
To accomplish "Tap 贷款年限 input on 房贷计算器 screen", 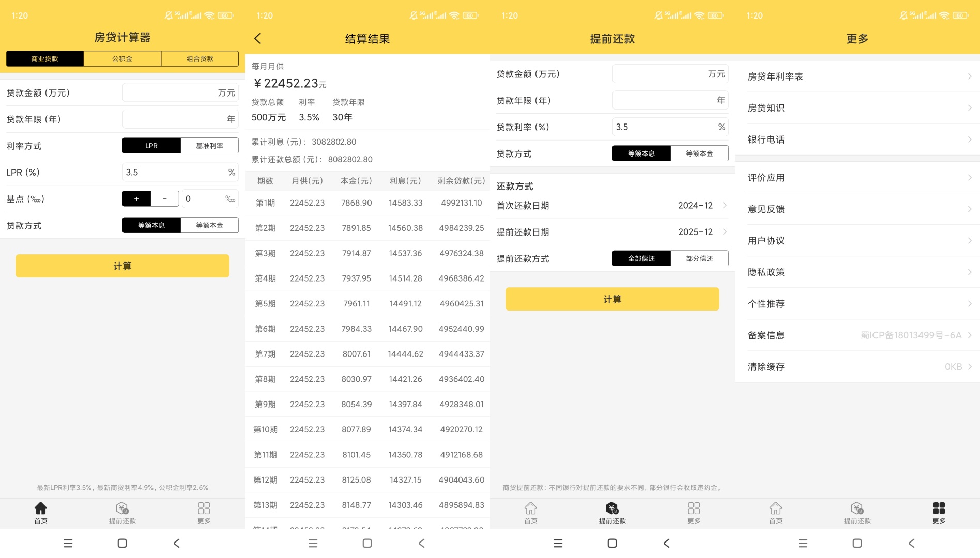I will pos(180,119).
